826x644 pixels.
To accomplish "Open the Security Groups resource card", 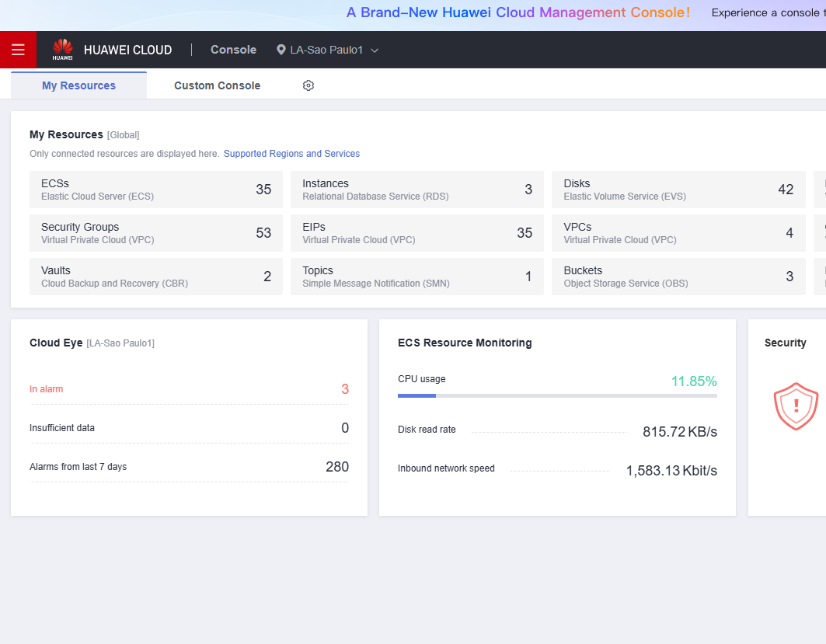I will pos(156,233).
